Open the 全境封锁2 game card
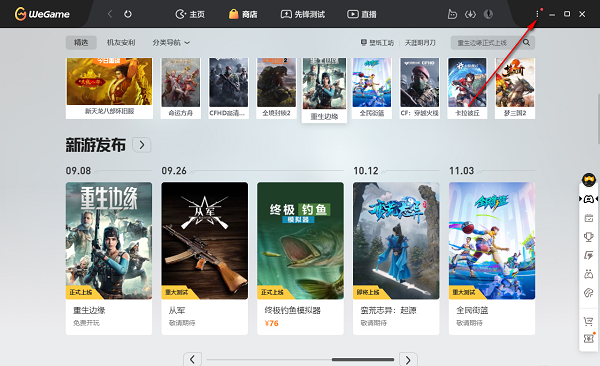This screenshot has width=600, height=366. [x=276, y=88]
